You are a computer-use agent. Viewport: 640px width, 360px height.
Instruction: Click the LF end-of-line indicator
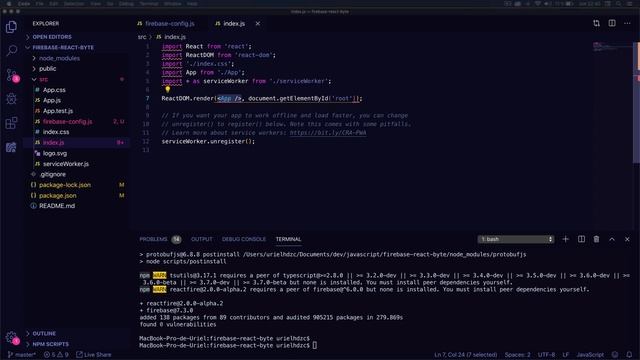click(x=566, y=355)
